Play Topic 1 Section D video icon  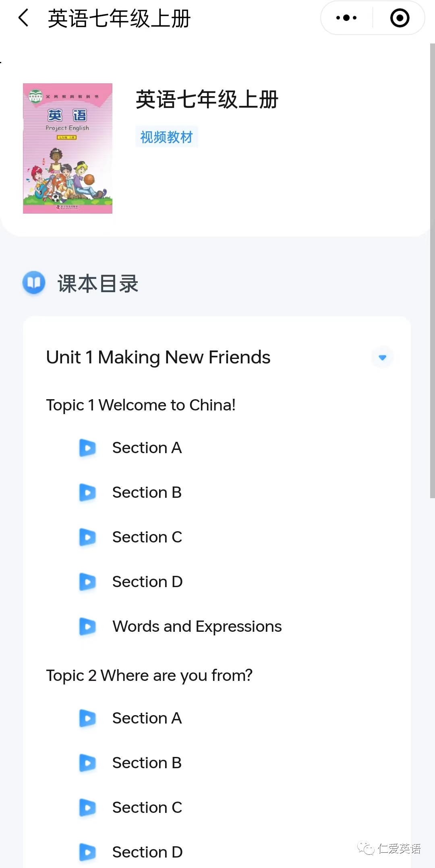[87, 582]
